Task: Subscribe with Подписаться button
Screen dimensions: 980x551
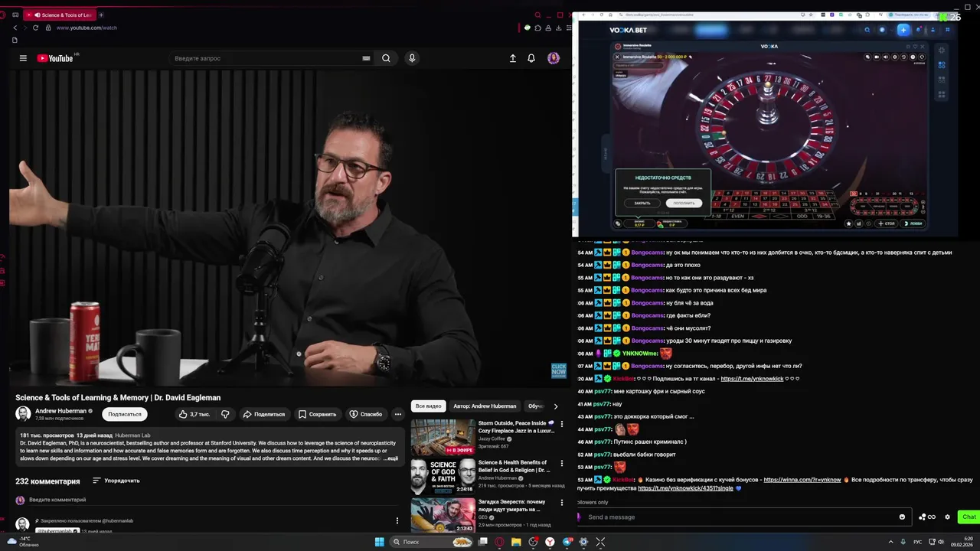Action: (125, 414)
